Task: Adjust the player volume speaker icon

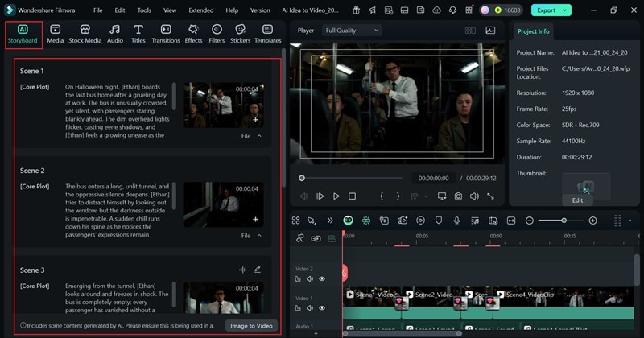Action: coord(474,196)
